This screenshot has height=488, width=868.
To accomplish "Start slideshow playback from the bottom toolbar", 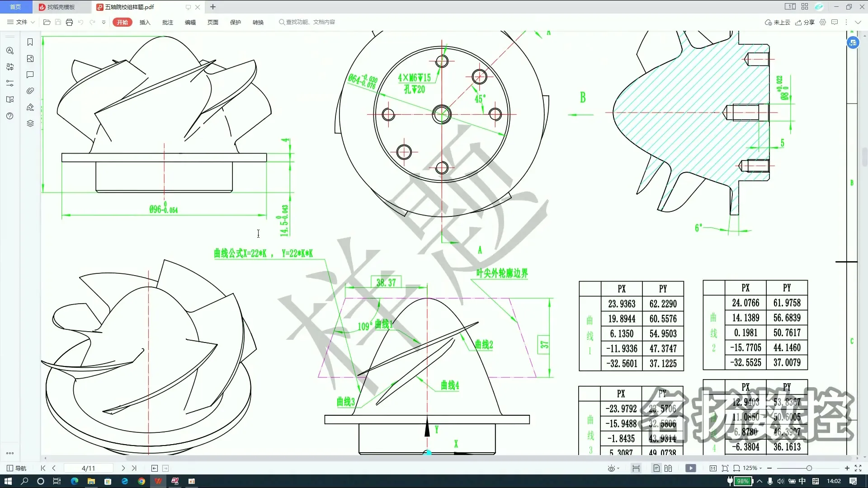I will [x=691, y=468].
